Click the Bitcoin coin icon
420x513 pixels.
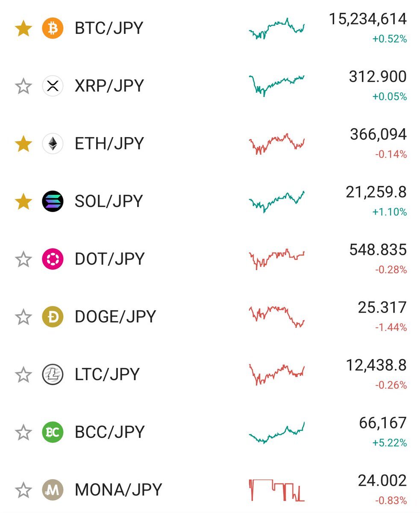(53, 28)
